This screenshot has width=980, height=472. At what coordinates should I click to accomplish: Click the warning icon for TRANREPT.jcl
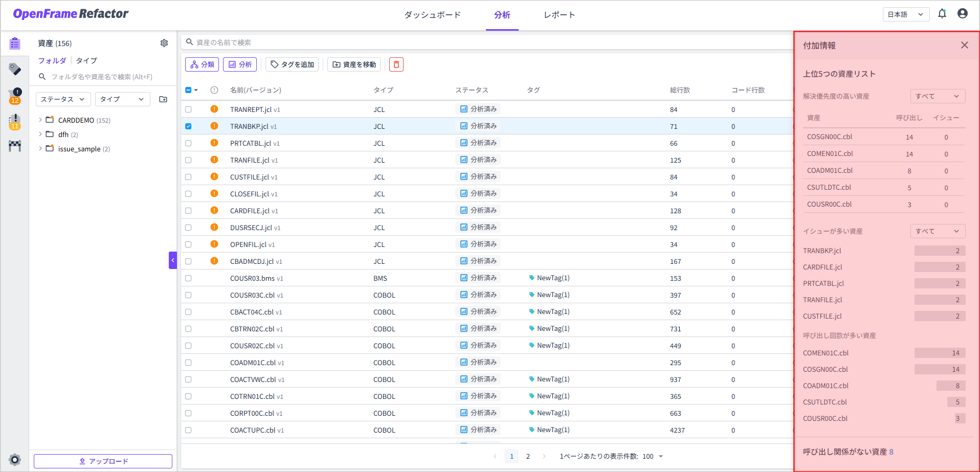(214, 109)
